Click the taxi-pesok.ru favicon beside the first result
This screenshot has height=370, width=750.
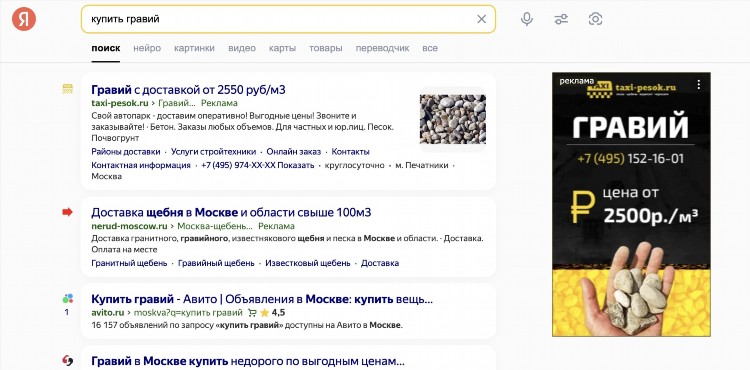coord(67,89)
